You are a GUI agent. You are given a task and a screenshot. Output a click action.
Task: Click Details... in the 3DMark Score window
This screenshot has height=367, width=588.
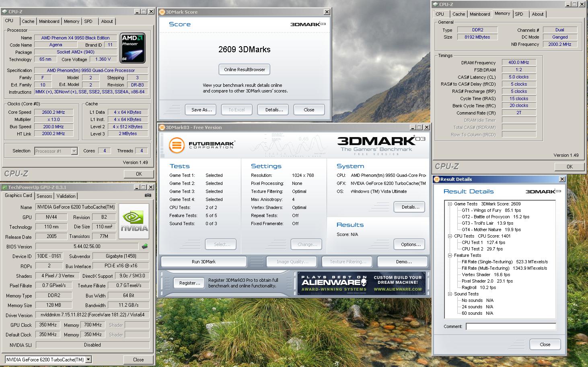coord(274,110)
